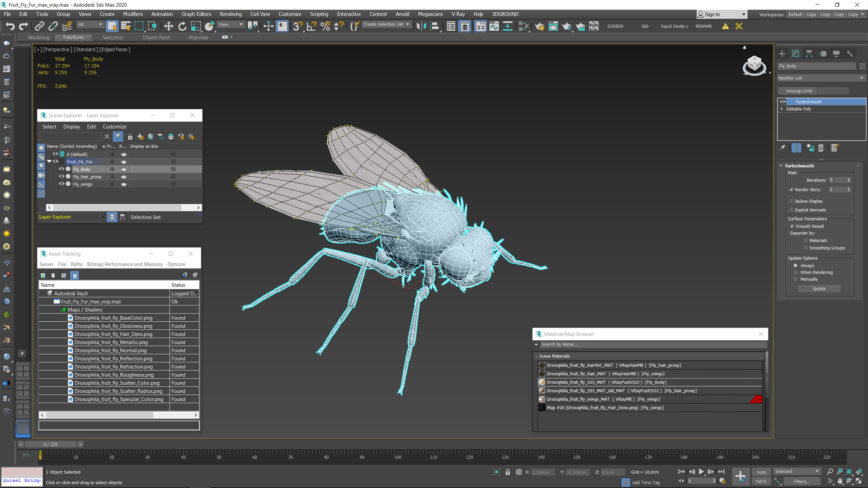Viewport: 868px width, 488px height.
Task: Open the Curve Editor icon
Action: pos(494,26)
